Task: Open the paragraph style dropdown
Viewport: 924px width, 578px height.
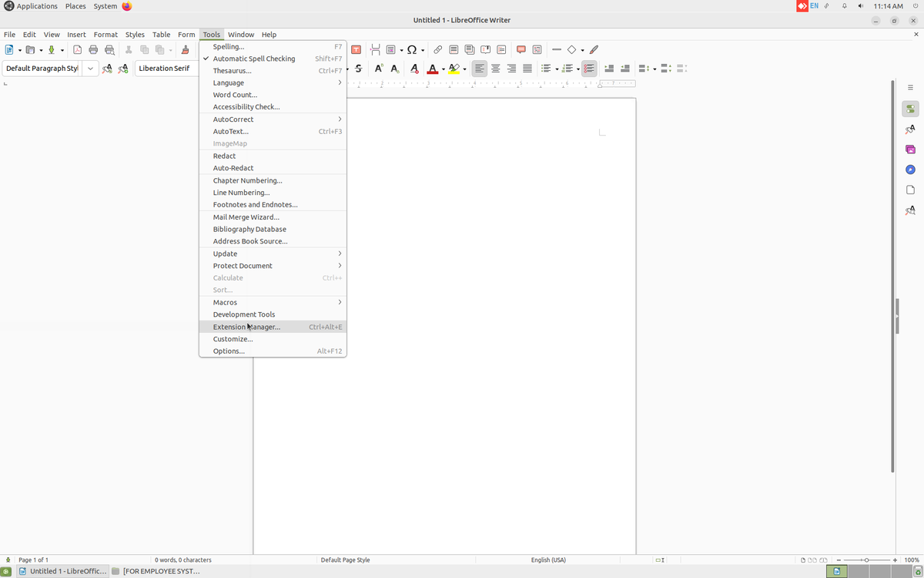Action: (x=90, y=68)
